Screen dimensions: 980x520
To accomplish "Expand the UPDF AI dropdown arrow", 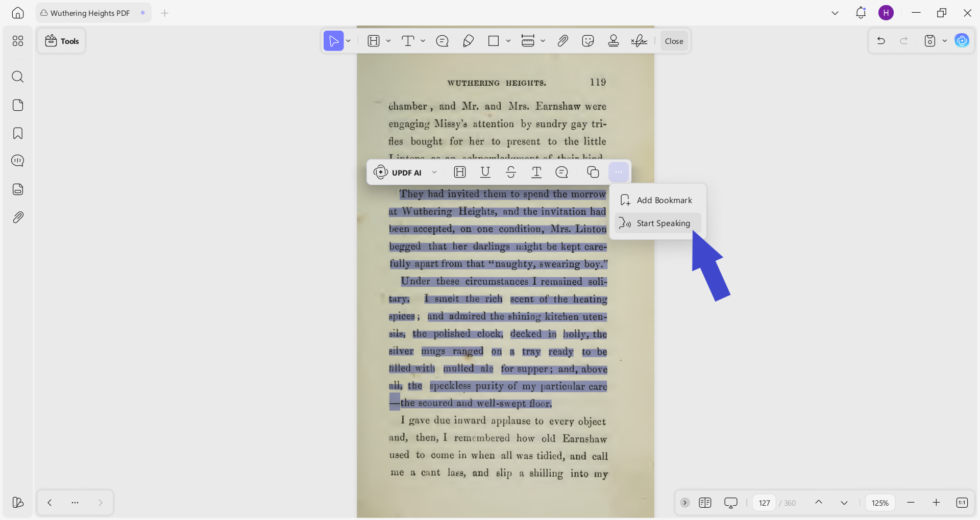I will tap(434, 172).
